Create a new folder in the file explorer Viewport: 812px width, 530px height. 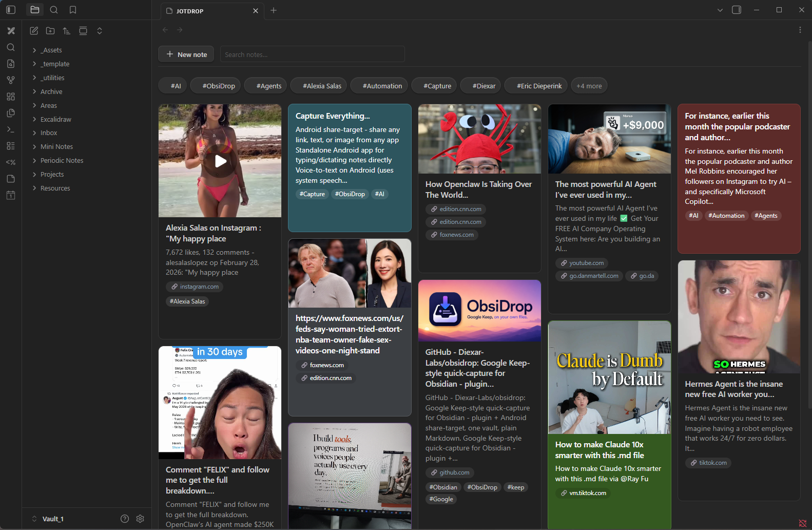(x=50, y=31)
